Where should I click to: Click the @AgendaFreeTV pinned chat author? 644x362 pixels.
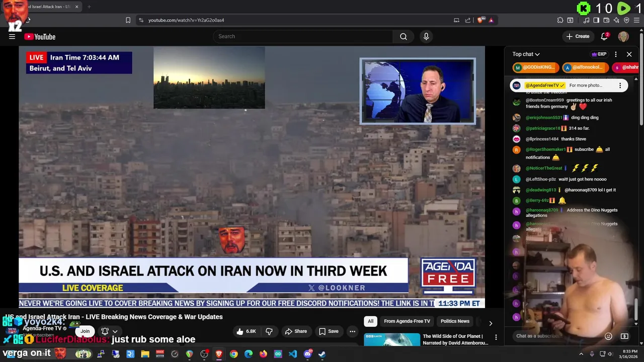coord(544,85)
